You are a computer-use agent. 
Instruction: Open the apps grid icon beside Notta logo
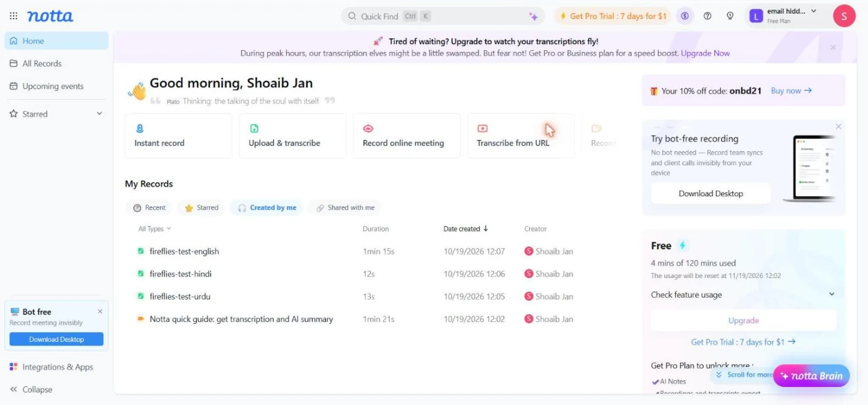(x=14, y=16)
